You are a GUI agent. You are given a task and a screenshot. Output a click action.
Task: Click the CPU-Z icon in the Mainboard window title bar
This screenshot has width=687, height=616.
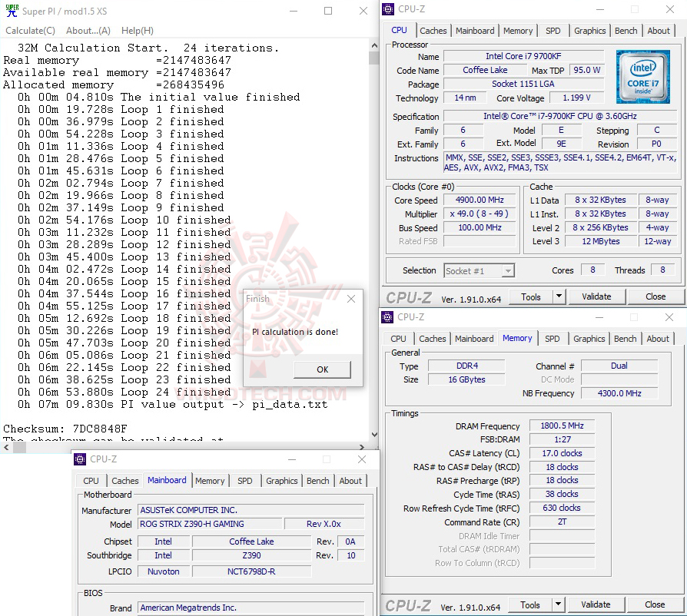coord(80,459)
